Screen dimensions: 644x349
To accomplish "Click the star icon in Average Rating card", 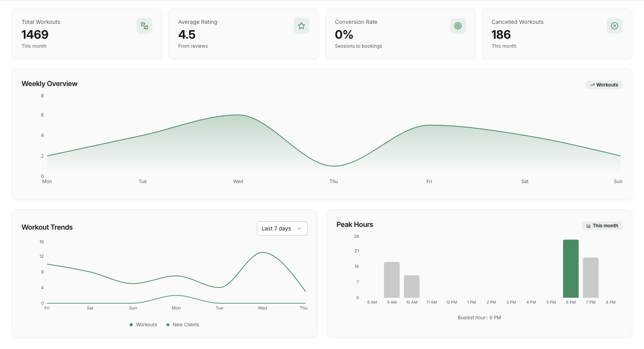I will pos(301,26).
